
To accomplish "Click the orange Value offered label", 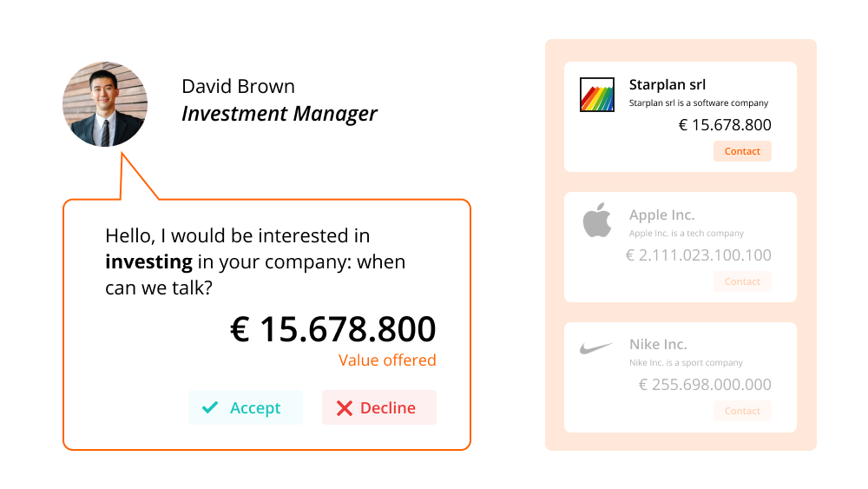I will point(387,360).
